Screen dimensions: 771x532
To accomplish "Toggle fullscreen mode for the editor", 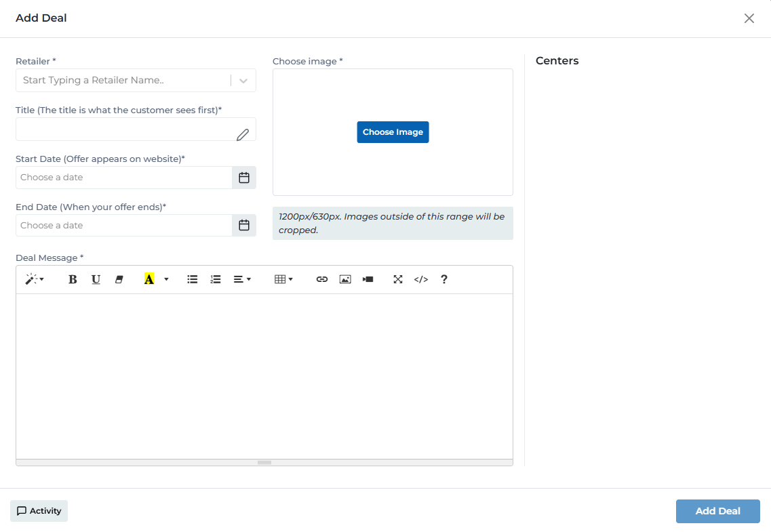I will point(398,279).
